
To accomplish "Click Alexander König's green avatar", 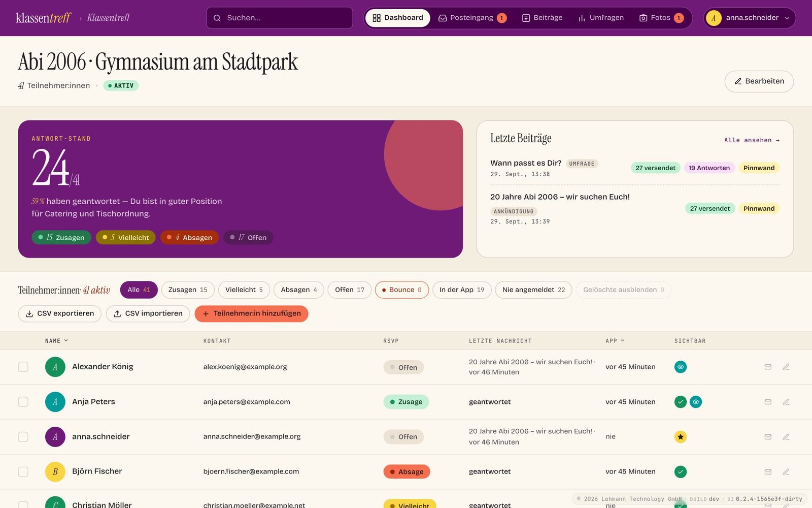I will point(55,367).
